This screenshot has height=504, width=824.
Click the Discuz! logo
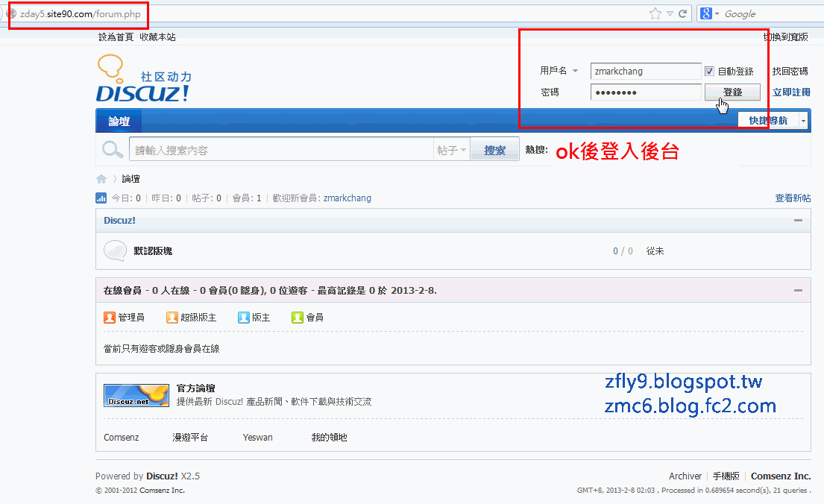pos(144,78)
